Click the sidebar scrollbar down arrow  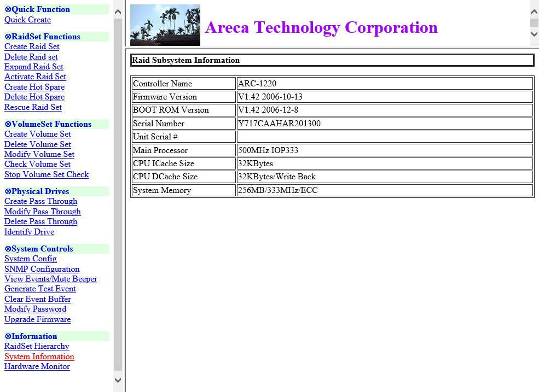point(118,380)
